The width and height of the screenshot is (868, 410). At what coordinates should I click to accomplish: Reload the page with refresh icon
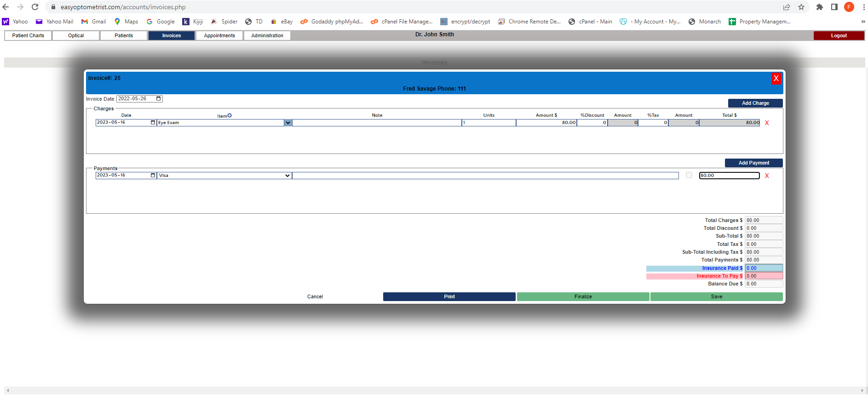tap(35, 7)
